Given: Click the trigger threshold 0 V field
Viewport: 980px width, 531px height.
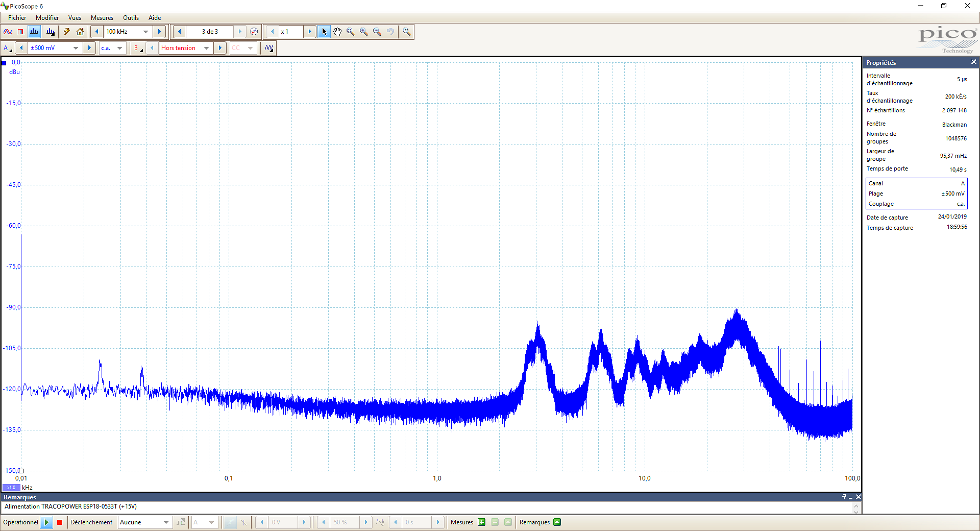Looking at the screenshot, I should point(283,522).
